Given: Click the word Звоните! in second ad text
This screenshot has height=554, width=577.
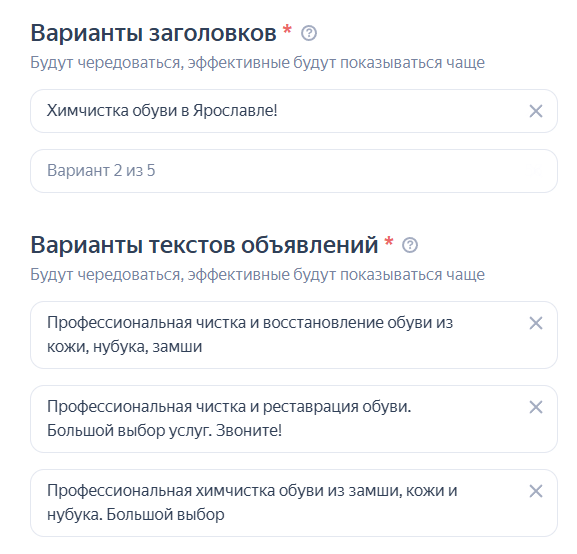Looking at the screenshot, I should click(x=249, y=431).
